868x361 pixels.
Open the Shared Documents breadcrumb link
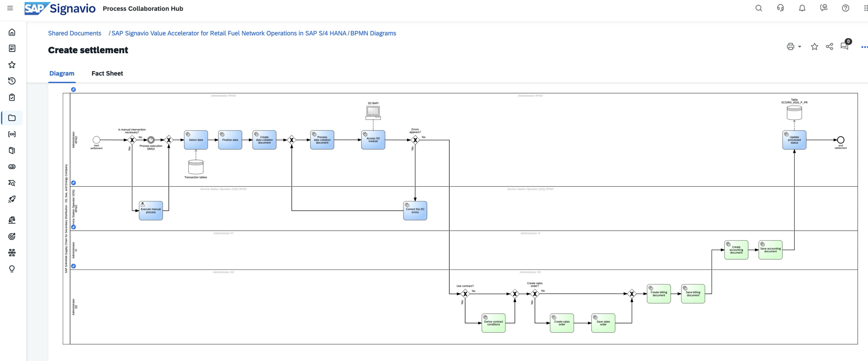[x=75, y=33]
